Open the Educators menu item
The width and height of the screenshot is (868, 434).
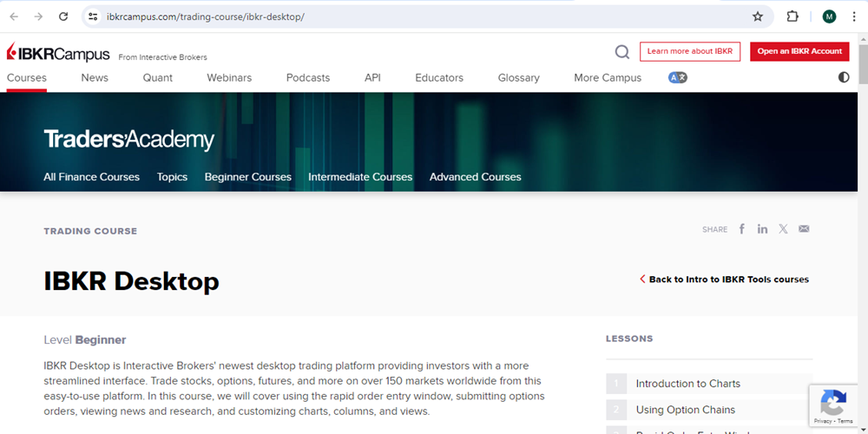coord(439,78)
